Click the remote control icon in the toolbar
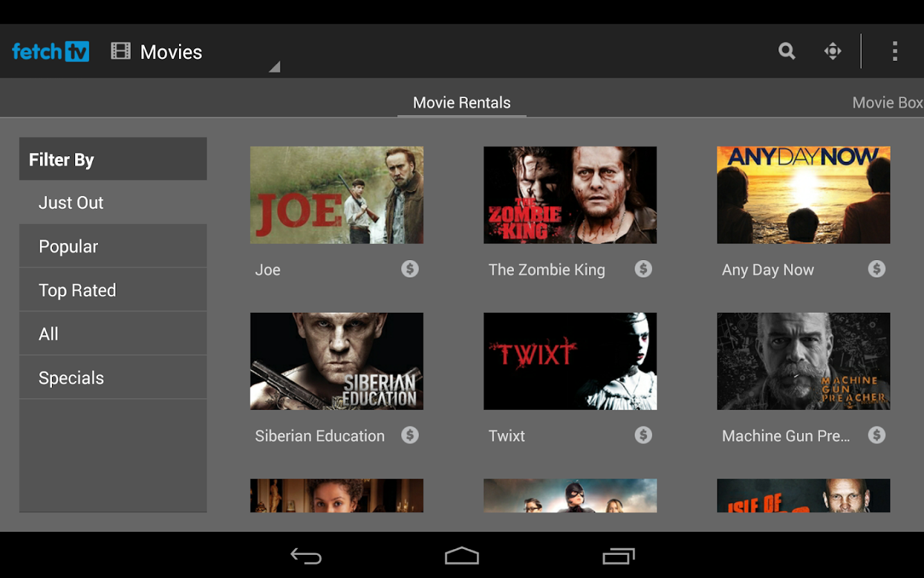Viewport: 924px width, 578px height. [832, 51]
